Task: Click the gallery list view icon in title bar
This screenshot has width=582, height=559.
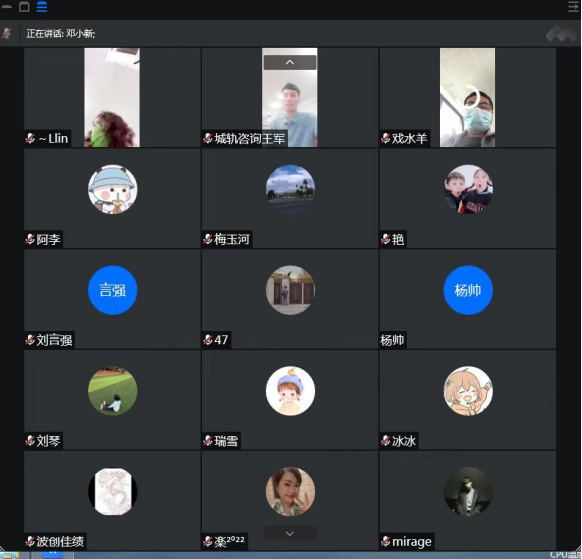Action: coord(42,7)
